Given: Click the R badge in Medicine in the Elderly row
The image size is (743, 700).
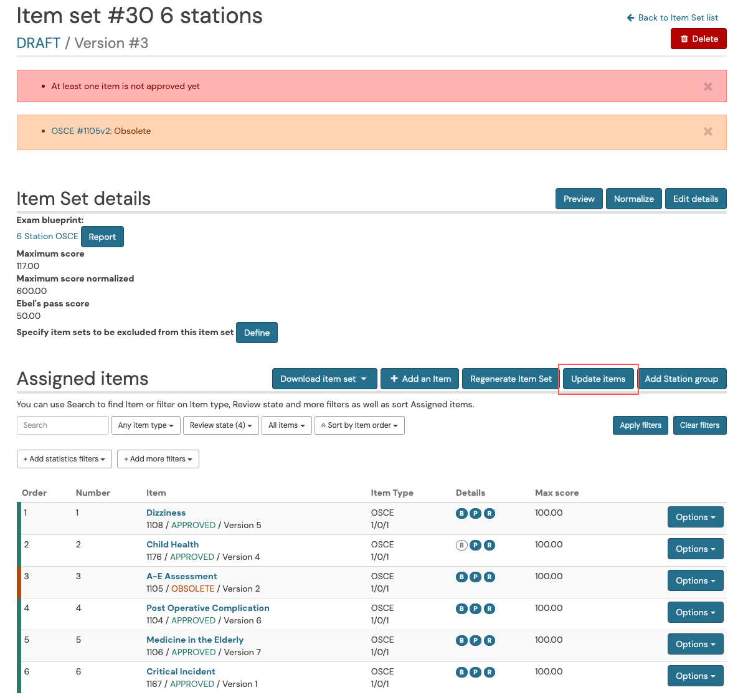Looking at the screenshot, I should pos(490,640).
